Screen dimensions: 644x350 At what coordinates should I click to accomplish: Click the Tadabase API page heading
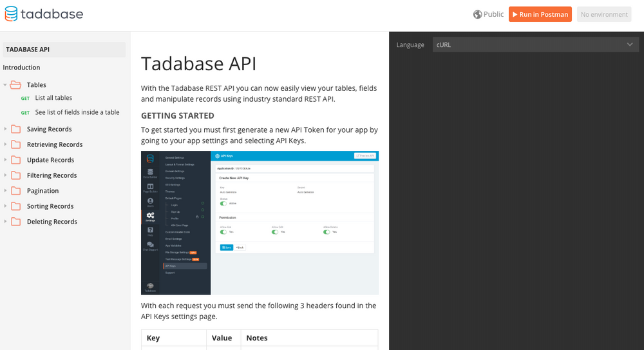pos(199,64)
